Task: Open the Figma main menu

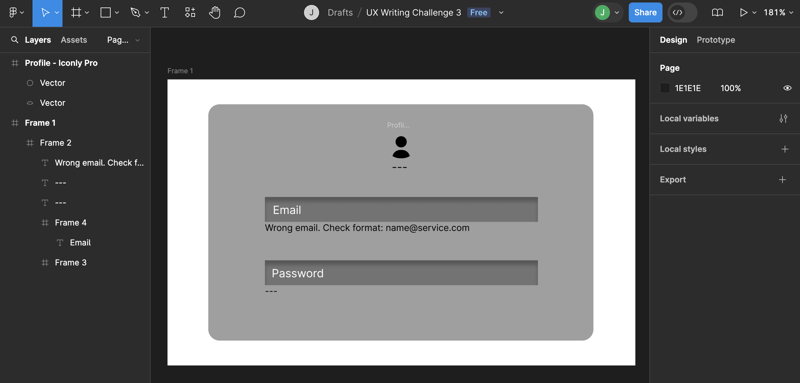Action: tap(13, 13)
